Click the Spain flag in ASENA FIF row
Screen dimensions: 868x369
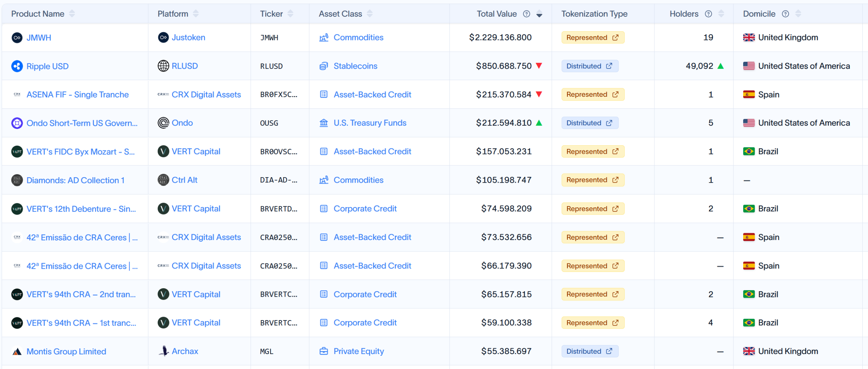[x=749, y=94]
